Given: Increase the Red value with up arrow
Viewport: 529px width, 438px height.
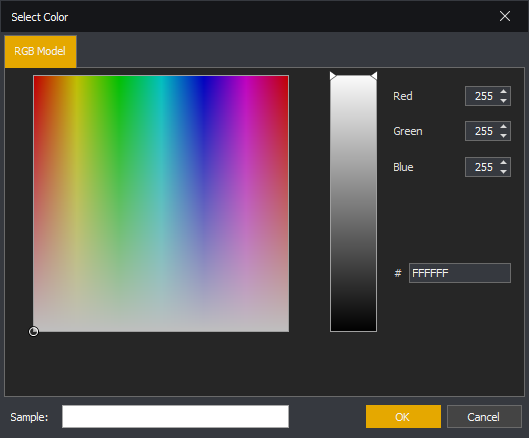Looking at the screenshot, I should (503, 92).
